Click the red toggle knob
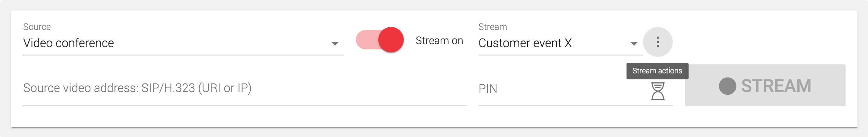Viewport: 868px width, 137px height. tap(391, 40)
